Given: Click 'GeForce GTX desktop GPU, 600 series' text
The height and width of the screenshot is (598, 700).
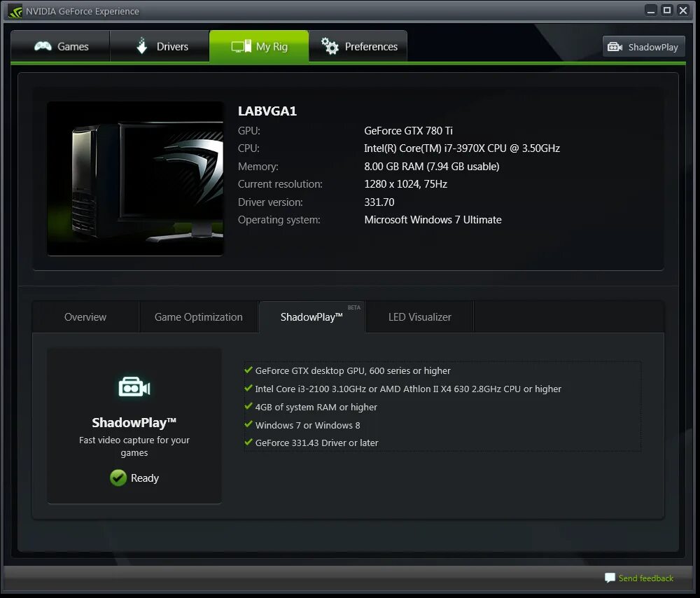Looking at the screenshot, I should coord(353,370).
